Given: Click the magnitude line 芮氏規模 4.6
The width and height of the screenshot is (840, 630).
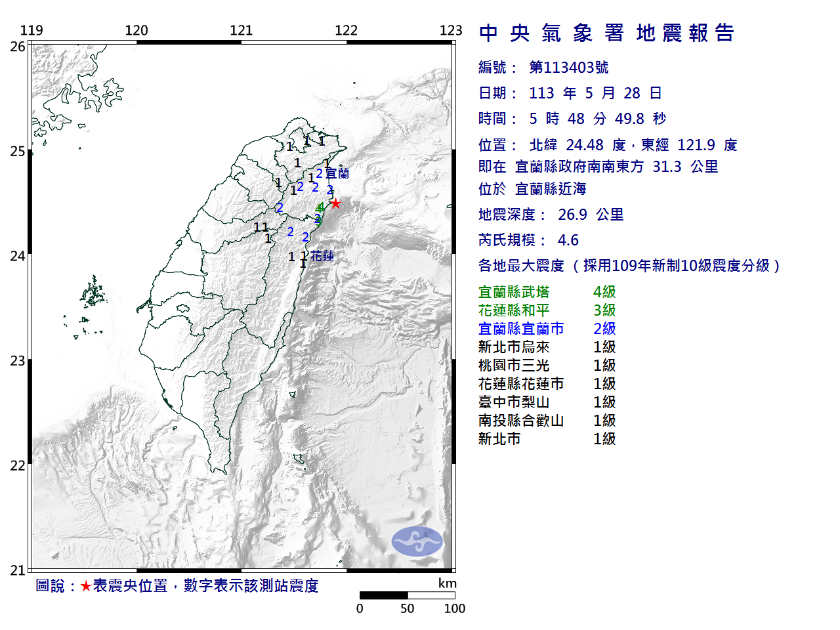Looking at the screenshot, I should pos(528,240).
